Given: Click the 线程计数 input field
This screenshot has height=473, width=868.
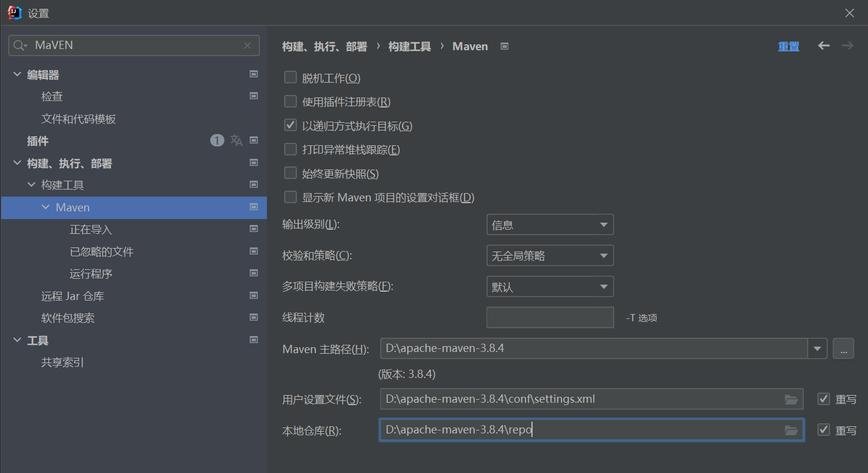Looking at the screenshot, I should [550, 317].
